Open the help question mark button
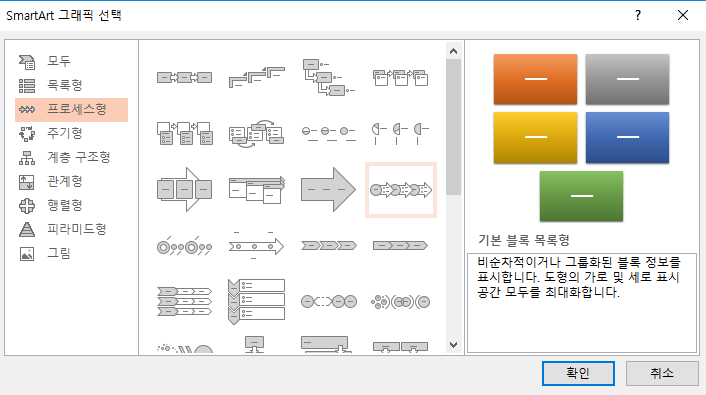Screen dimensions: 706x395 coord(638,15)
